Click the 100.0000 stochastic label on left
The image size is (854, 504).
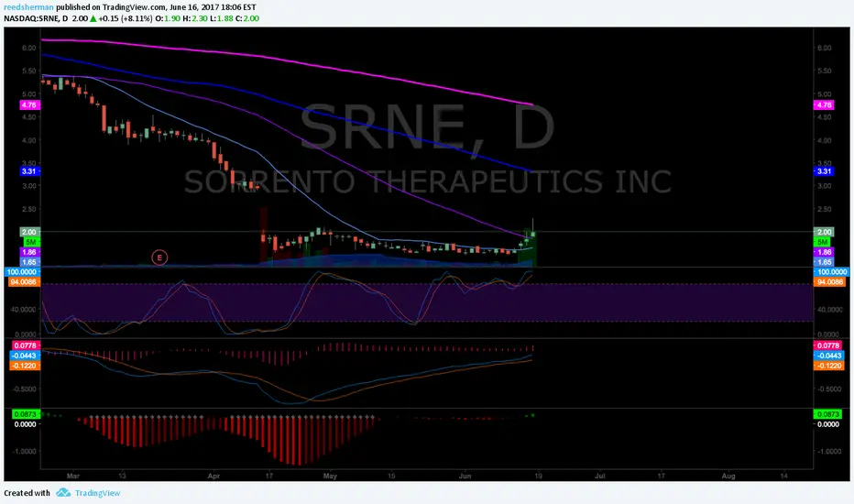[x=22, y=271]
